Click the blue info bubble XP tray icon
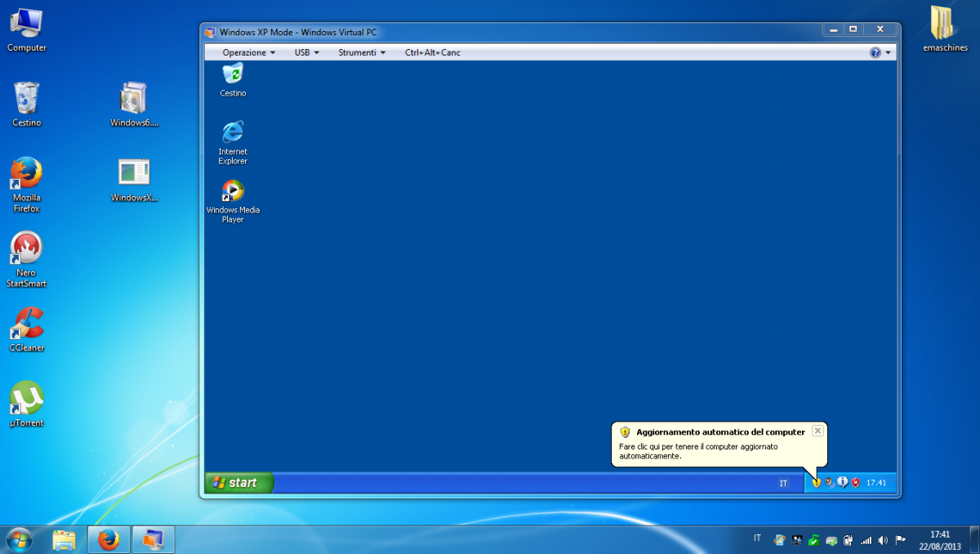Screen dimensions: 980x554 [842, 483]
